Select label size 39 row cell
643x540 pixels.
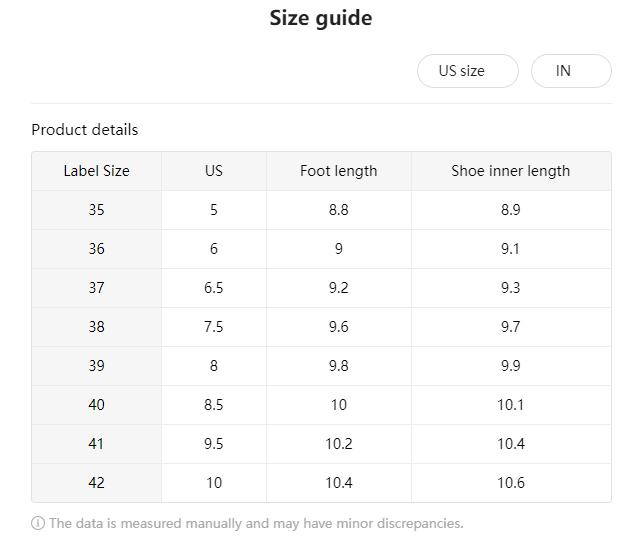point(96,366)
